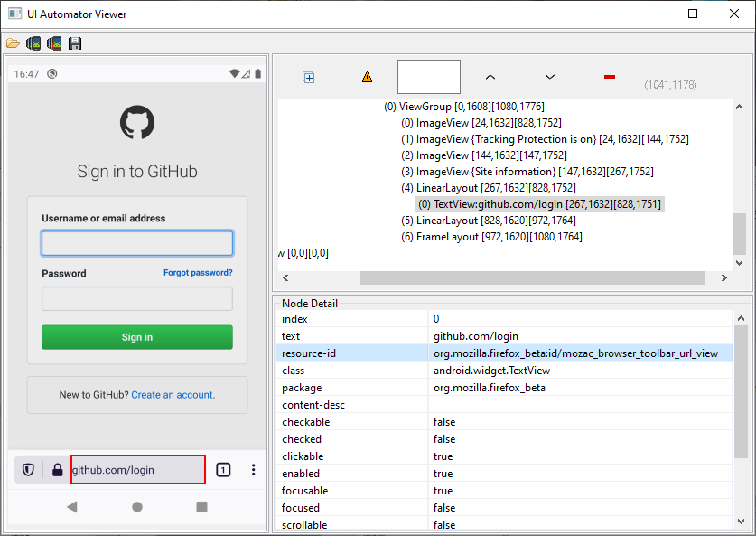Click the content-desc row label
The height and width of the screenshot is (536, 756).
pos(313,405)
